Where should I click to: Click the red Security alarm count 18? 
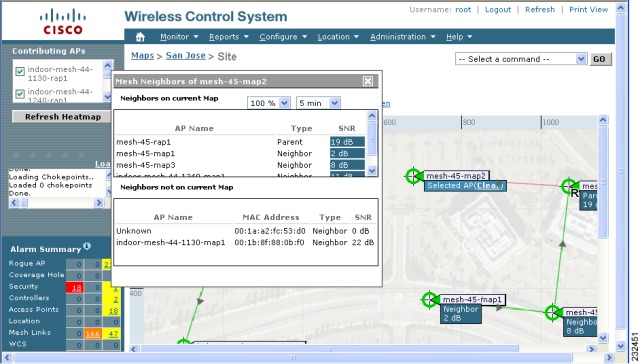[x=76, y=287]
